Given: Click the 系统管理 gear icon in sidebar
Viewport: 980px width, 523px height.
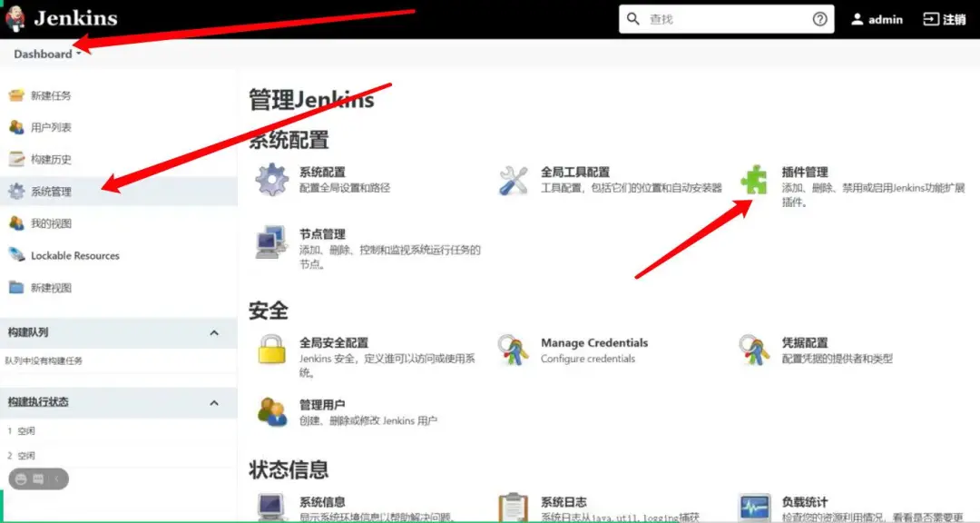Looking at the screenshot, I should point(16,192).
